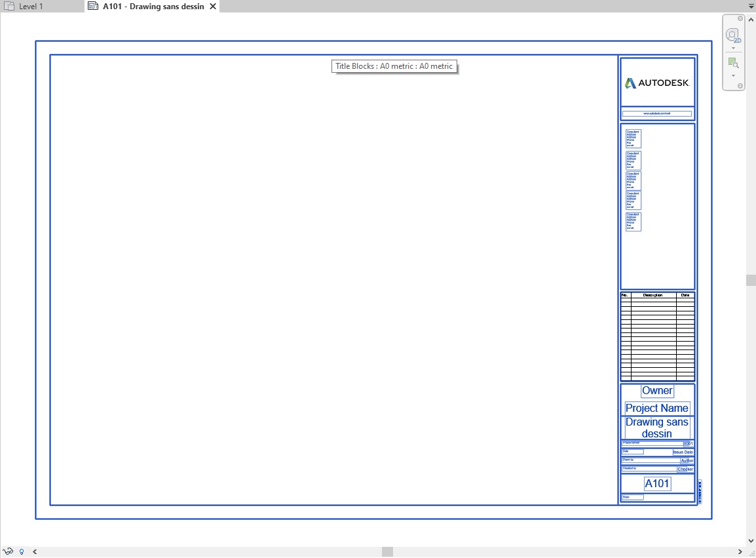
Task: Minimize the navigation bar with the minus icon
Action: click(x=740, y=85)
